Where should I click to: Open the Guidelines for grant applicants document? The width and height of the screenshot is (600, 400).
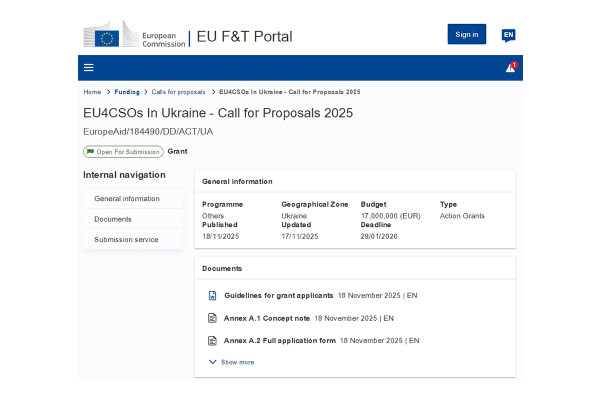pyautogui.click(x=278, y=296)
